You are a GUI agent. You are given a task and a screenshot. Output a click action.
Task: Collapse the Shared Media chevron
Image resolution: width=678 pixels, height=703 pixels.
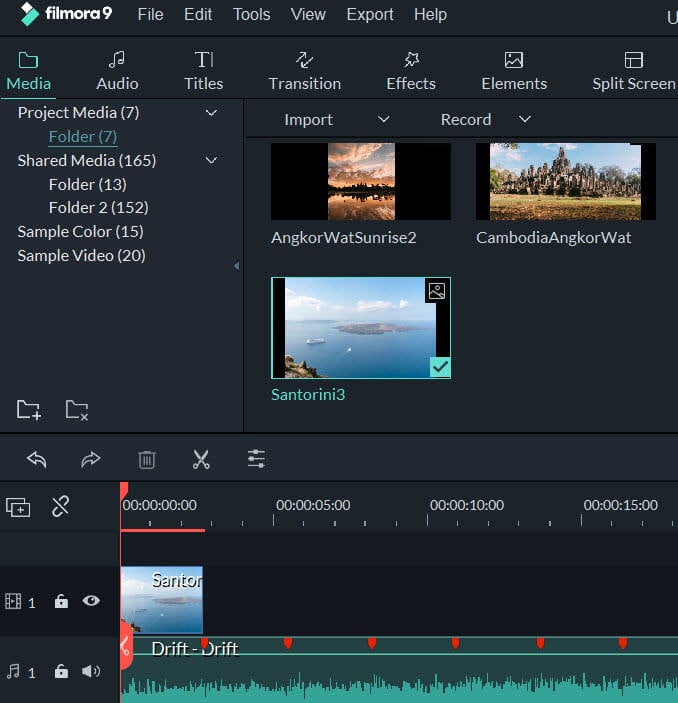(211, 161)
